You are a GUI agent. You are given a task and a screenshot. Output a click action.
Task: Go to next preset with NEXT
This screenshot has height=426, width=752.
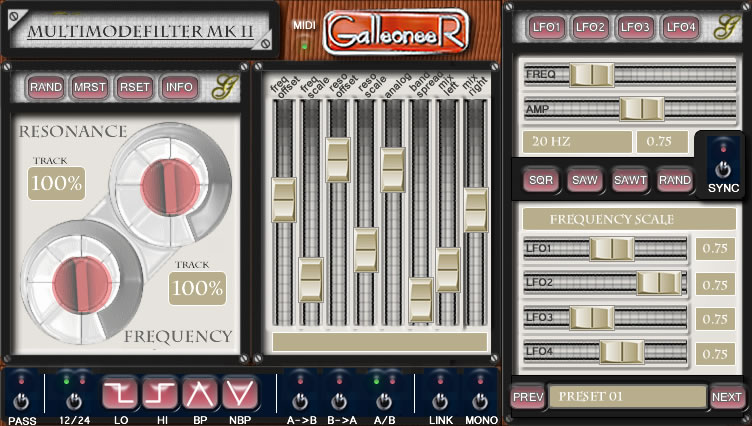coord(727,397)
